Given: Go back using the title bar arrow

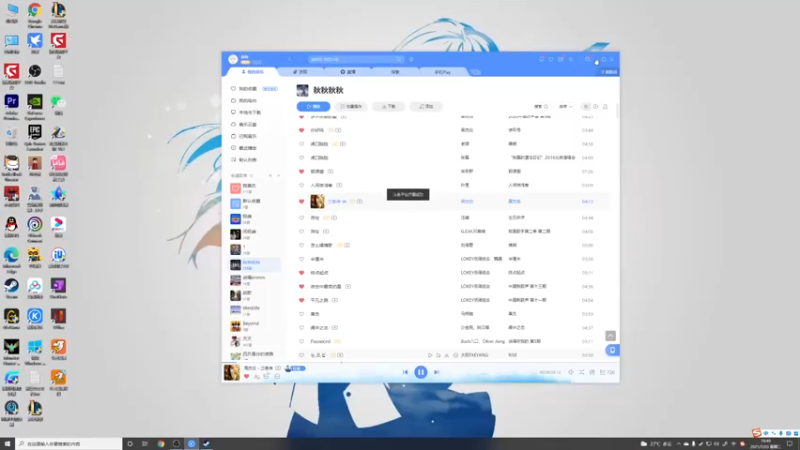Looking at the screenshot, I should pos(290,59).
